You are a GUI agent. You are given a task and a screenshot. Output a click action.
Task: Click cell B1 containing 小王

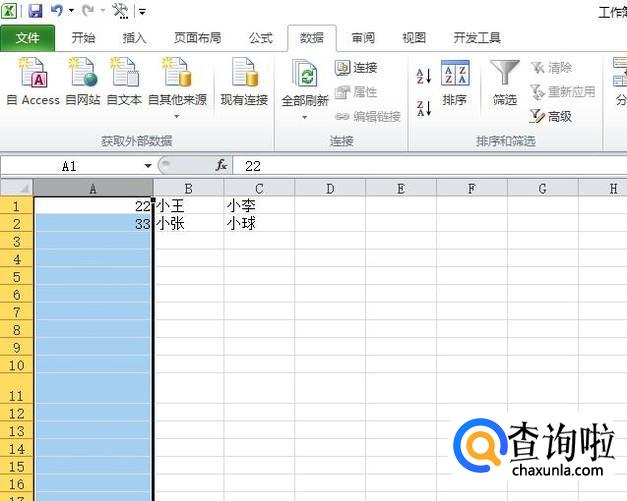click(x=189, y=206)
